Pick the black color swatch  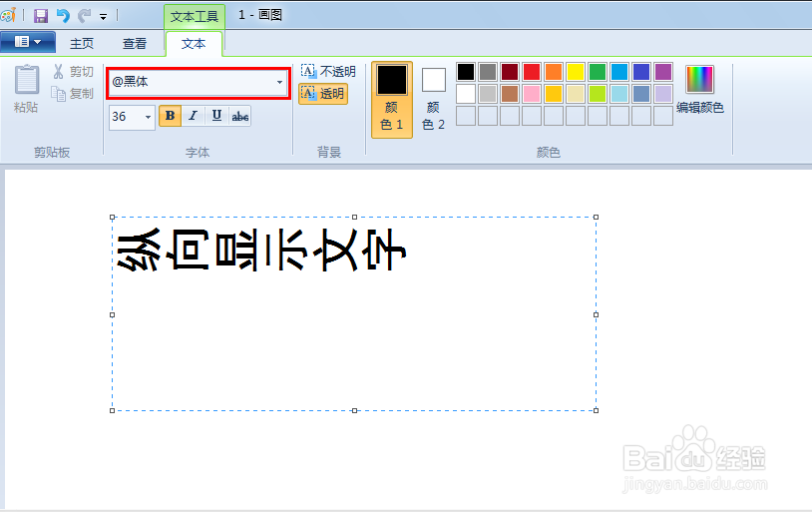pyautogui.click(x=466, y=72)
